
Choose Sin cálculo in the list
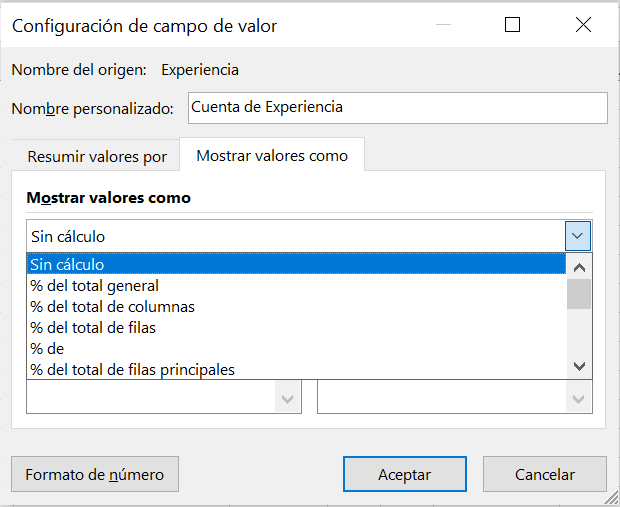(296, 264)
